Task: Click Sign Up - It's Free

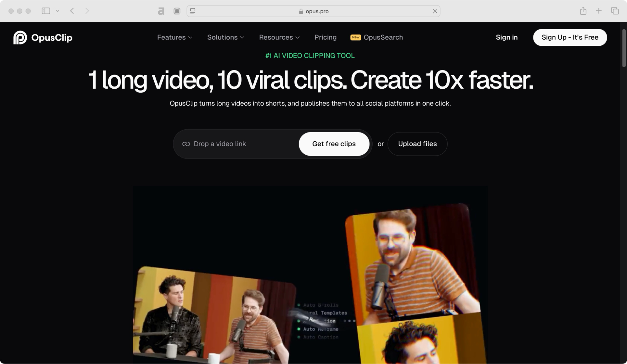Action: point(570,37)
